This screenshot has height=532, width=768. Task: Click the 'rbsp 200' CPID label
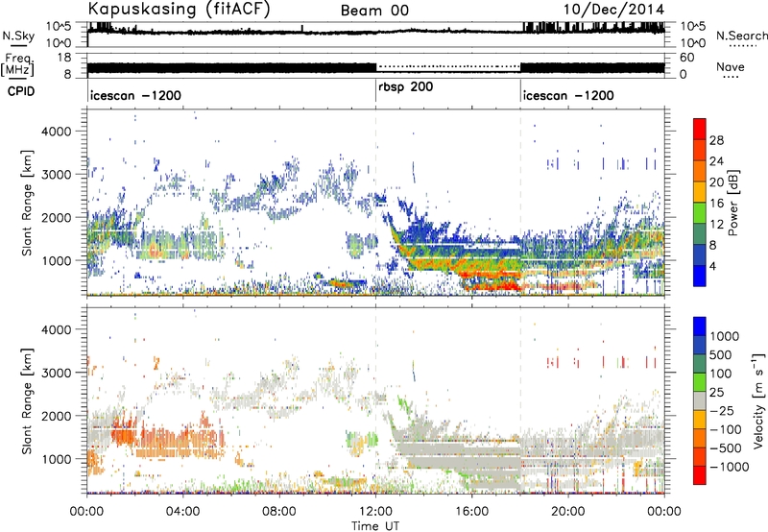pyautogui.click(x=406, y=87)
